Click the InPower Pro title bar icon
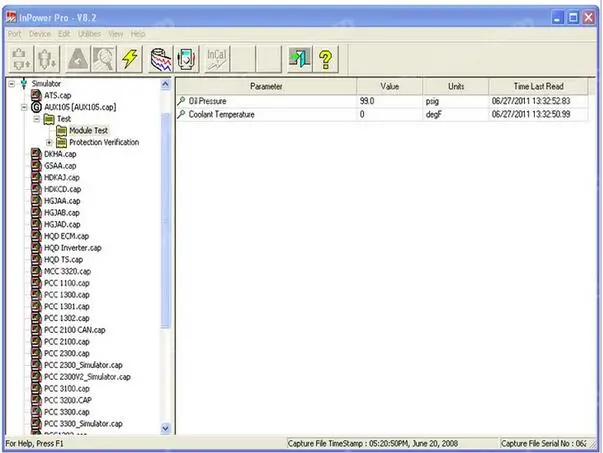Viewport: 603px width, 453px height. tap(11, 17)
